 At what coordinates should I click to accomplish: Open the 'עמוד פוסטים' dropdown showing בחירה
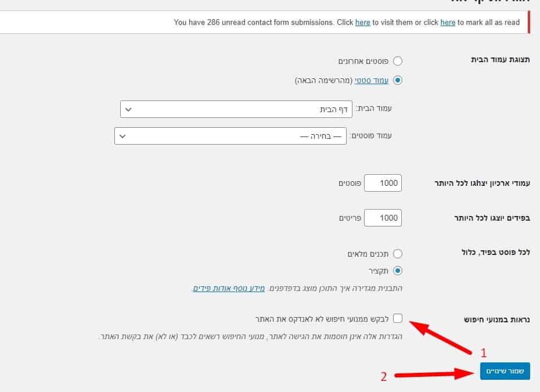pos(231,136)
